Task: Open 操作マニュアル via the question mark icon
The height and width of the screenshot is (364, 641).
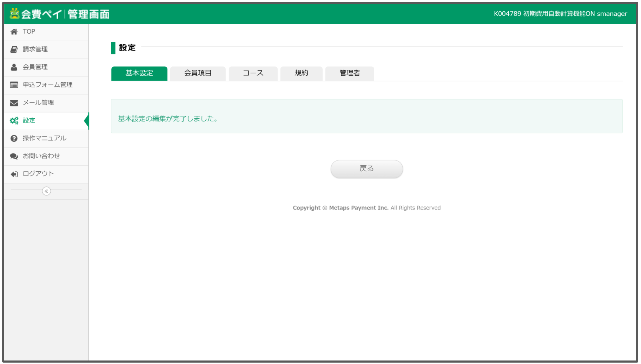Action: (x=14, y=138)
